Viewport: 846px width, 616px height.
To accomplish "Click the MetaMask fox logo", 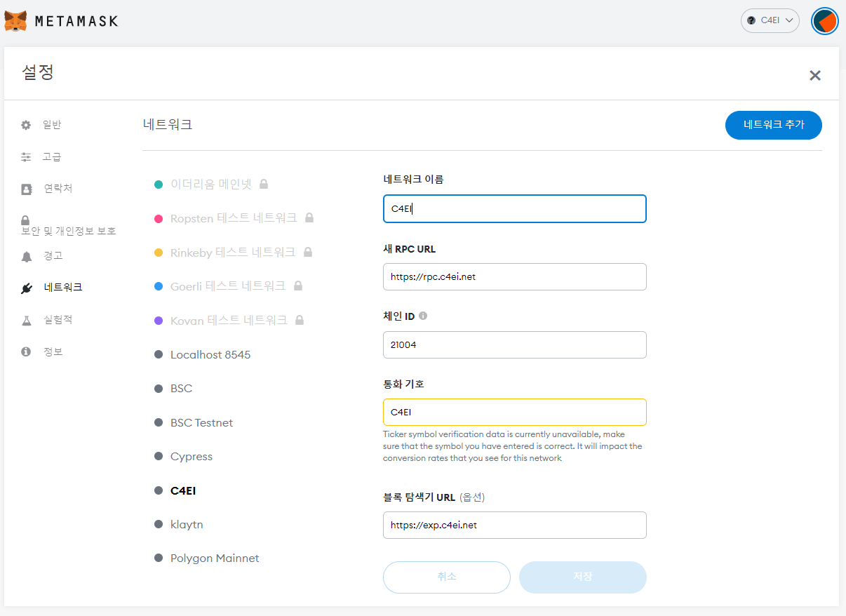I will pyautogui.click(x=17, y=21).
